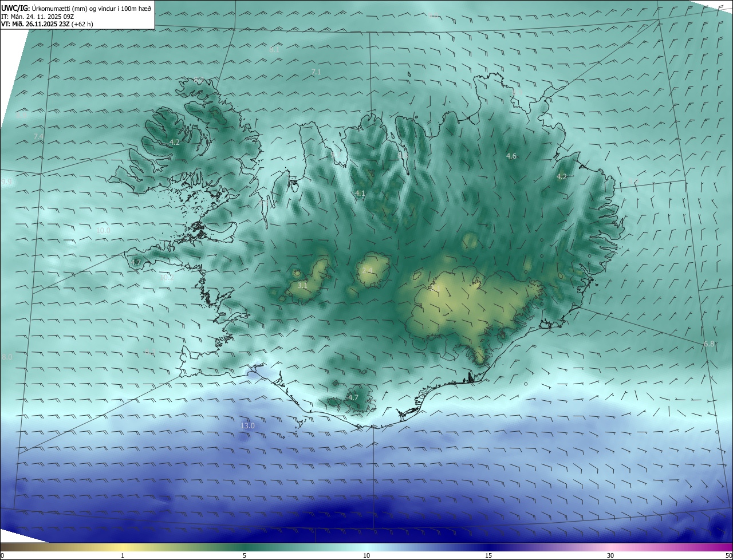The width and height of the screenshot is (733, 560).
Task: Click the 9.9 value label
Action: [x=6, y=182]
